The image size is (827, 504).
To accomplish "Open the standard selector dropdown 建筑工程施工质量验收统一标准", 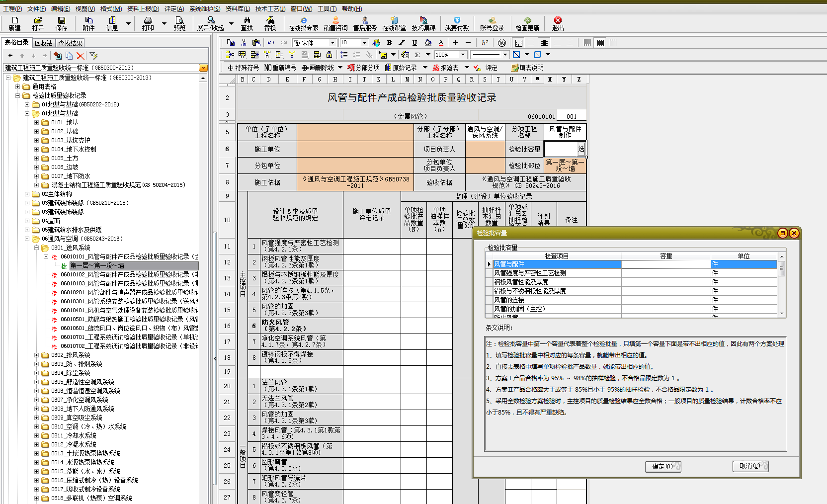I will (203, 68).
